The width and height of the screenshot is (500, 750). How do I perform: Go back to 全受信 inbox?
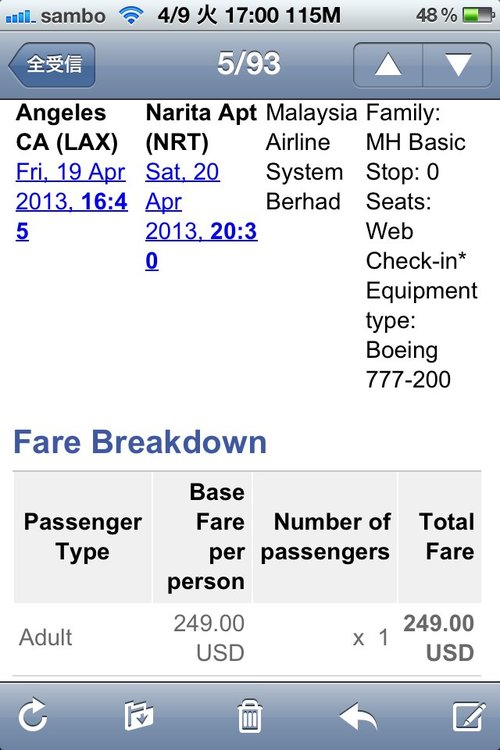tap(52, 65)
